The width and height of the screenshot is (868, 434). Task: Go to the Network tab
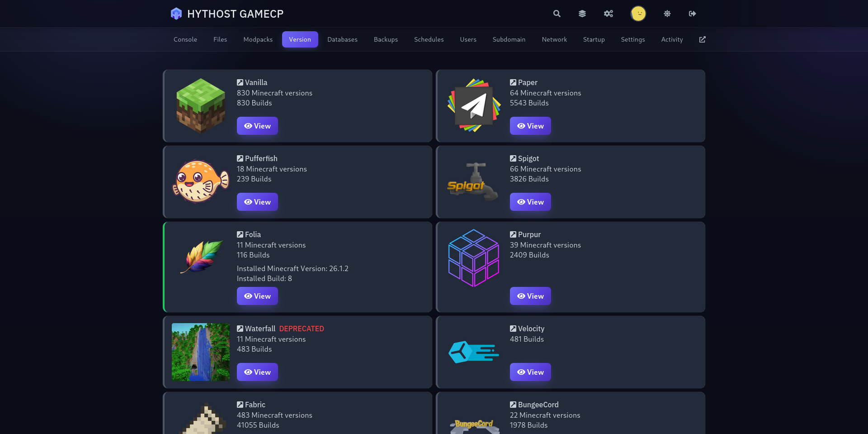(554, 39)
